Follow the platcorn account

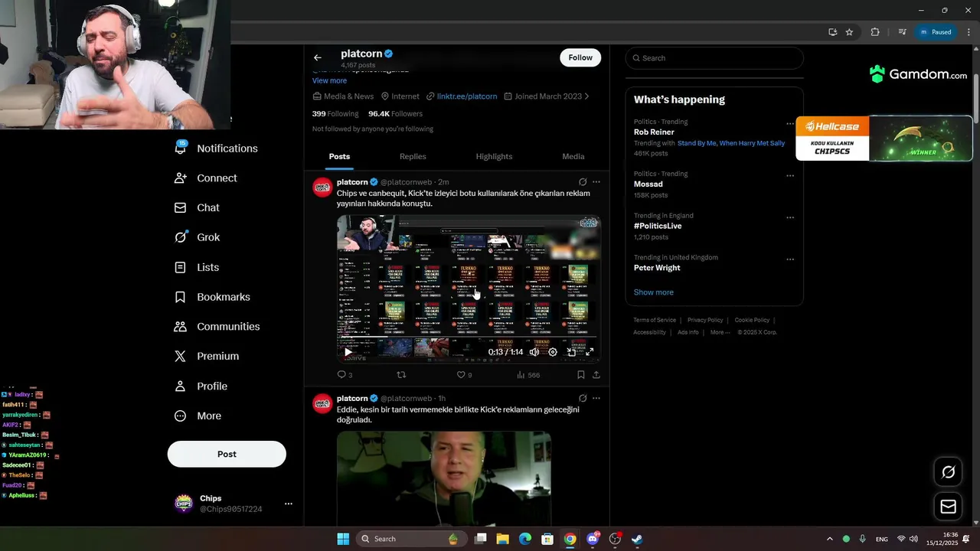click(580, 57)
